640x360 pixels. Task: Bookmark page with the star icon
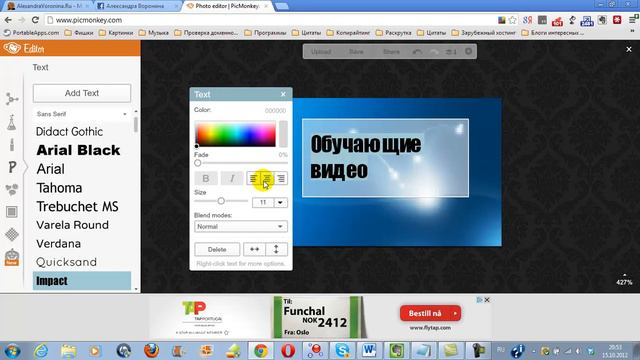513,20
